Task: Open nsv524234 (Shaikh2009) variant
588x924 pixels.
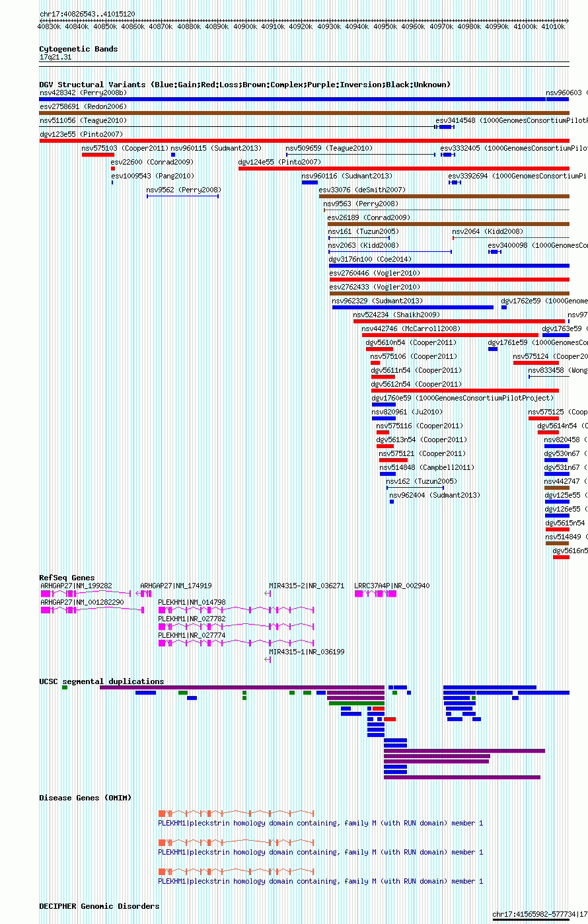Action: pos(396,315)
